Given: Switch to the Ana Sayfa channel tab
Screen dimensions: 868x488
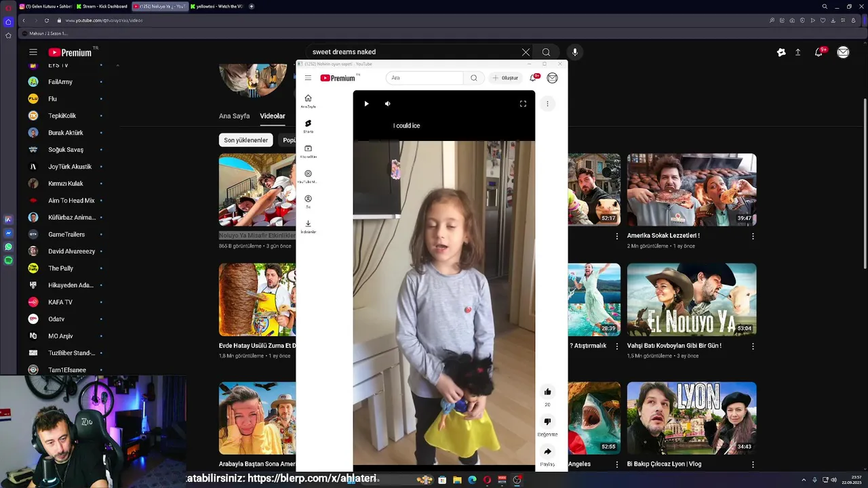Looking at the screenshot, I should (x=234, y=116).
